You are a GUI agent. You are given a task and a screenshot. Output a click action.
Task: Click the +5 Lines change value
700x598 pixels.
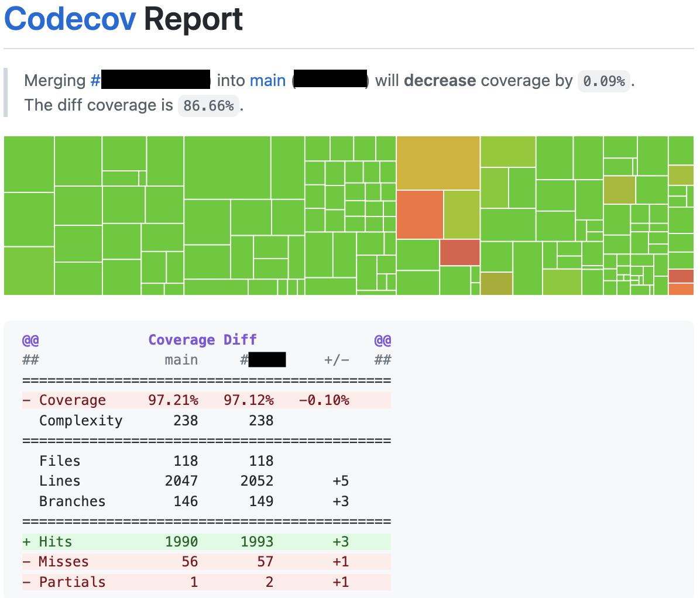click(341, 480)
